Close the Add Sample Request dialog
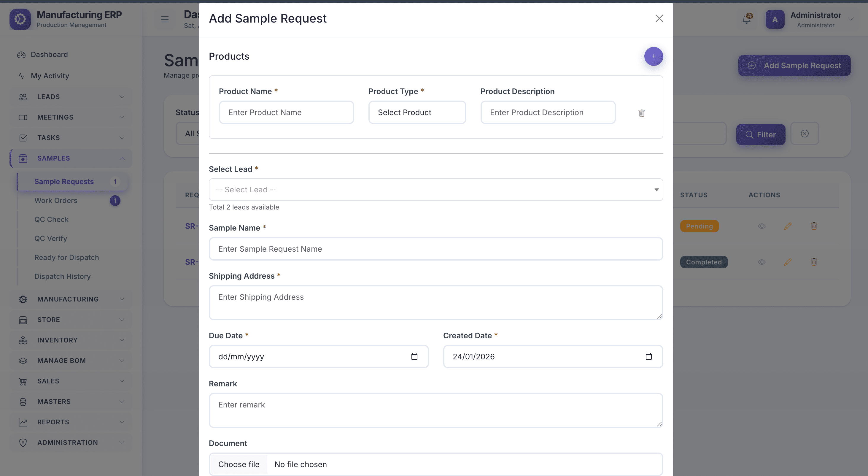 659,18
